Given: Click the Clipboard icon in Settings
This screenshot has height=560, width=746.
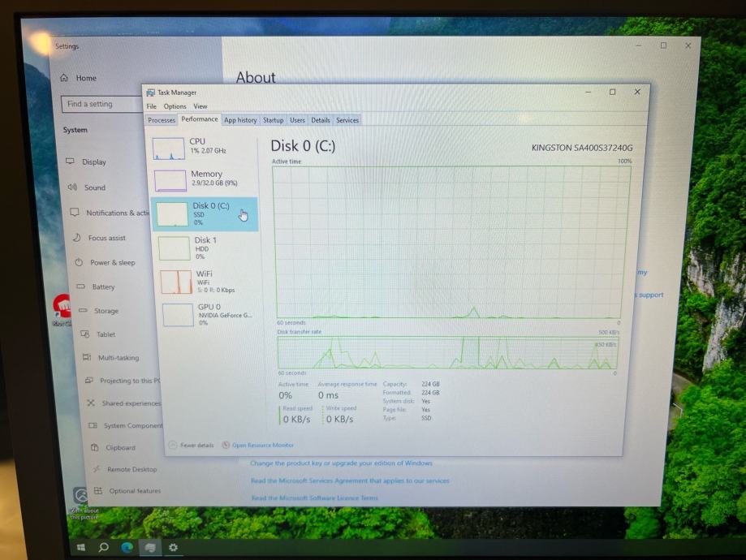Looking at the screenshot, I should 95,447.
